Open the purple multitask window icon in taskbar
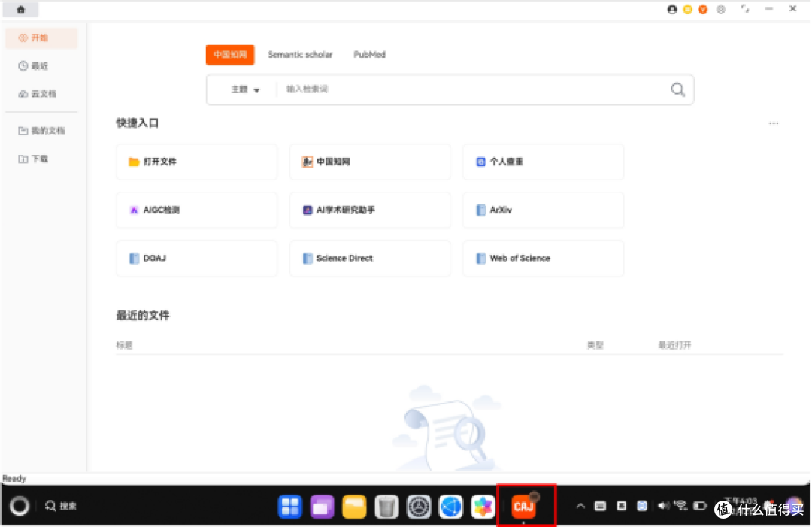The height and width of the screenshot is (527, 812). 322,507
